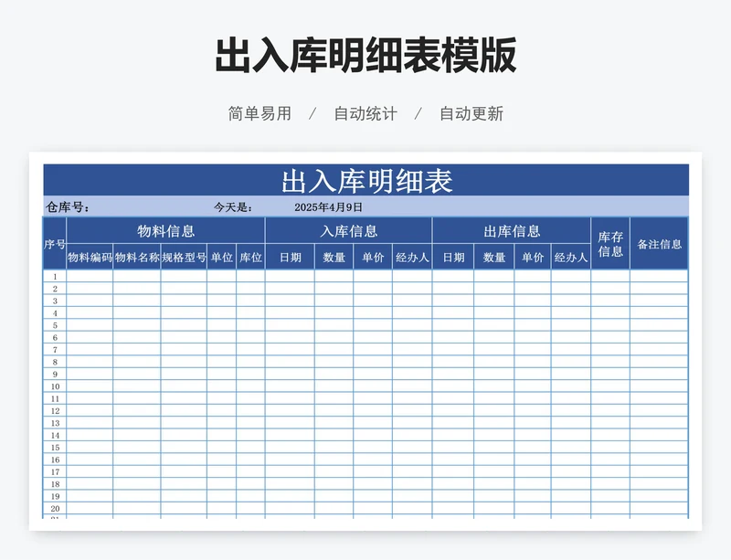Click the subtitle text 自动更新
This screenshot has width=731, height=560.
pos(471,113)
